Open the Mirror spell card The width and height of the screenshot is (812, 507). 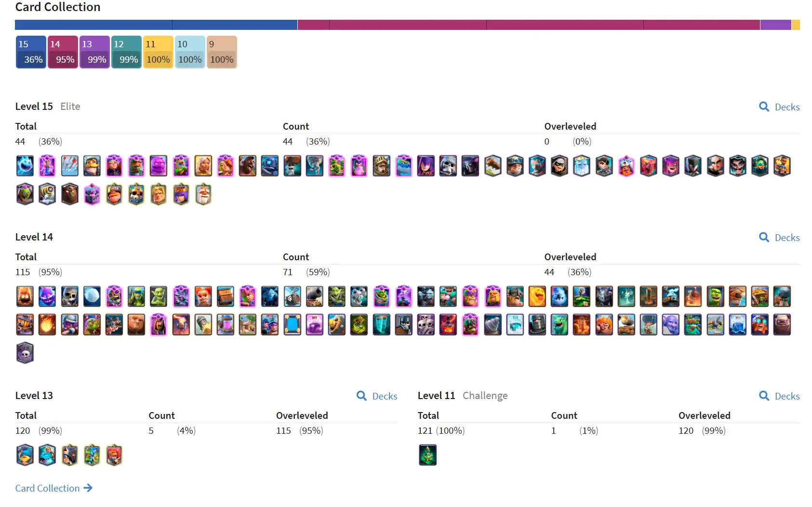point(293,324)
